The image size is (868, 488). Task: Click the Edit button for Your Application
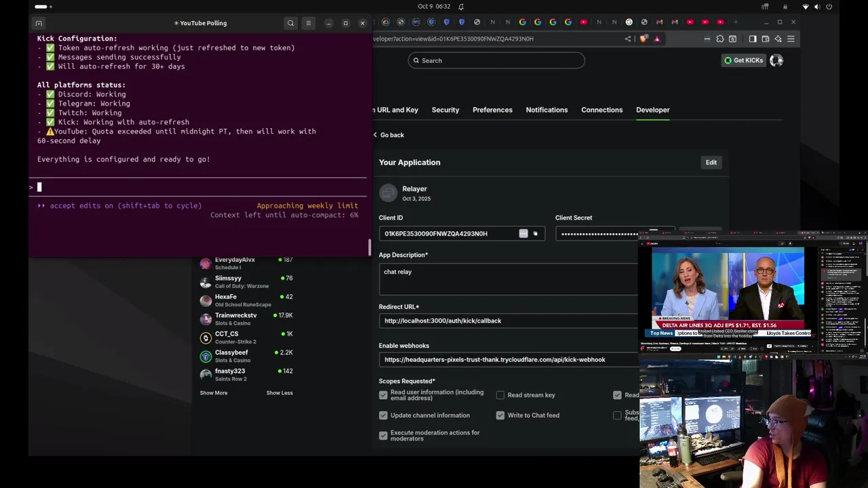pyautogui.click(x=711, y=163)
